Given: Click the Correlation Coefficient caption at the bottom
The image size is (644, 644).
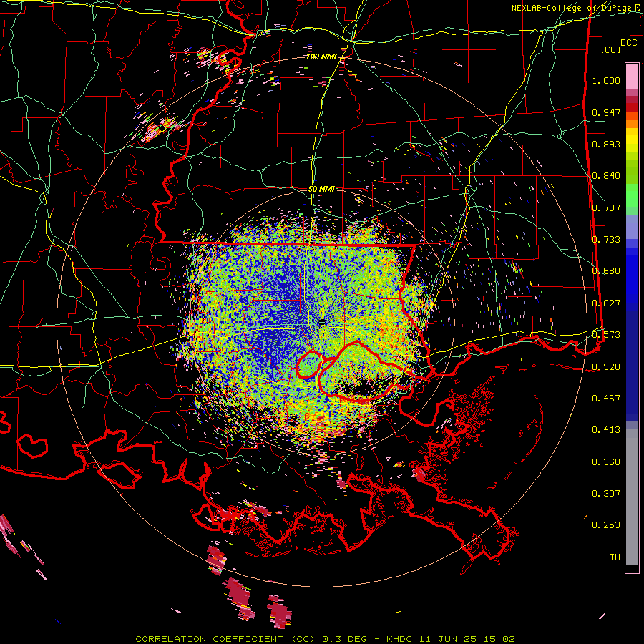Looking at the screenshot, I should 325,639.
